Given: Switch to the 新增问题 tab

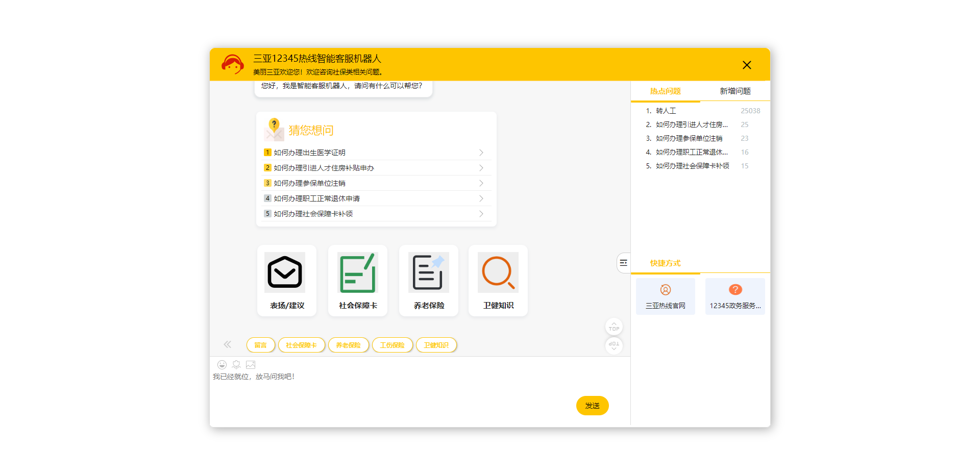Looking at the screenshot, I should click(735, 91).
